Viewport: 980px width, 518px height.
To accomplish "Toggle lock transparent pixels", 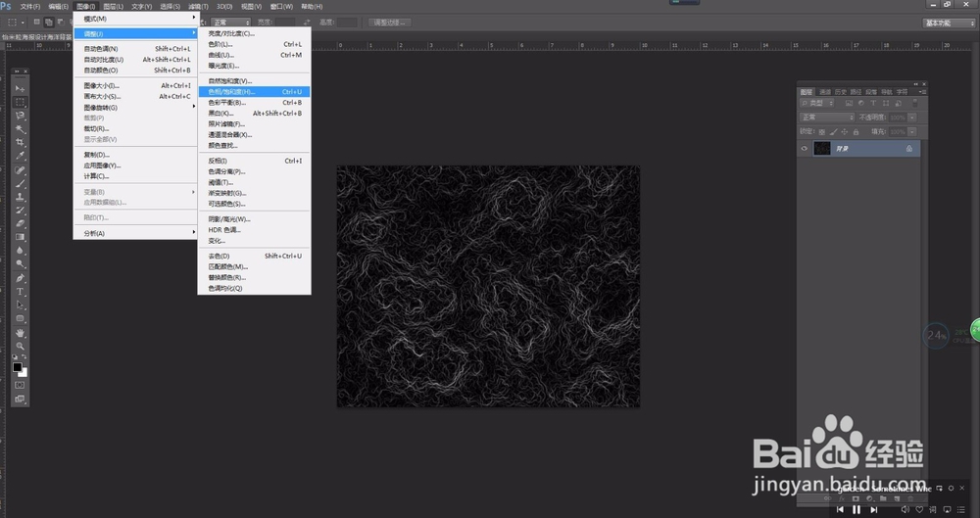I will (822, 132).
